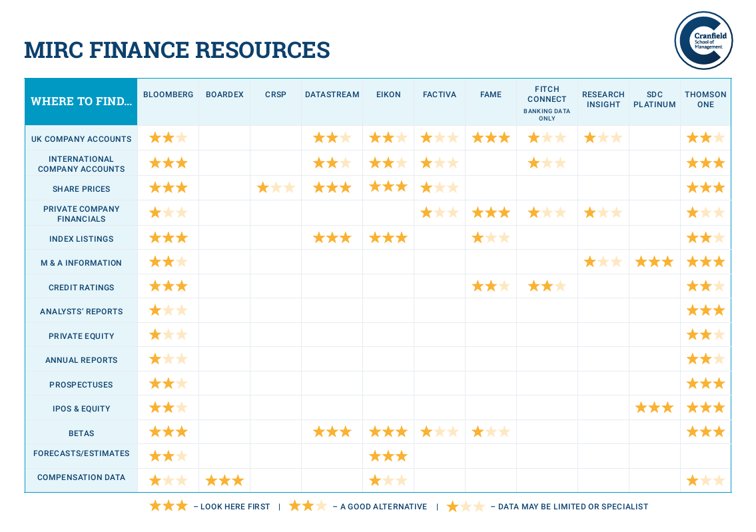Image resolution: width=756 pixels, height=532 pixels.
Task: Click the 'MIRC Finance Resources' title
Action: tap(177, 50)
